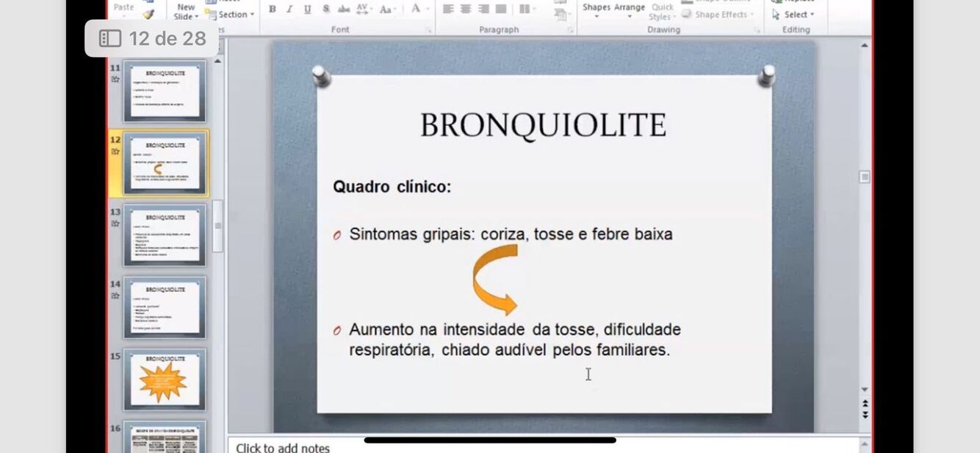Click animation star icon under slide 13
Screen dimensions: 980x453
point(115,224)
